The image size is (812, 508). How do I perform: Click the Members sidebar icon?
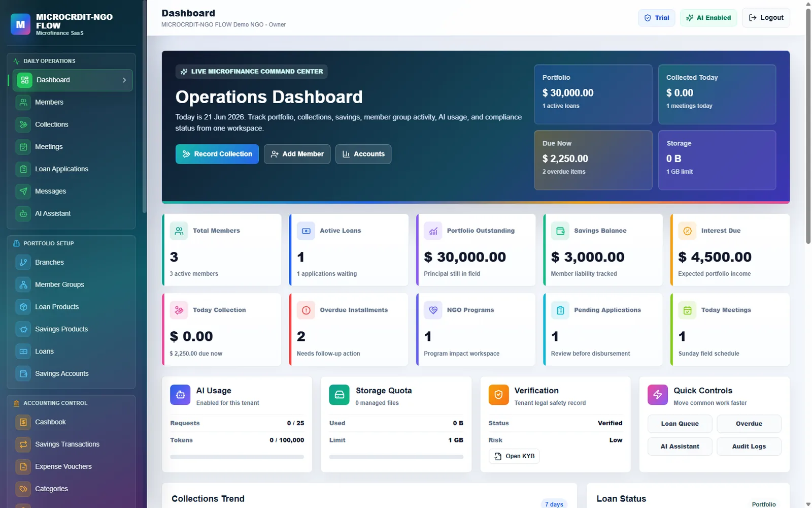(x=23, y=102)
